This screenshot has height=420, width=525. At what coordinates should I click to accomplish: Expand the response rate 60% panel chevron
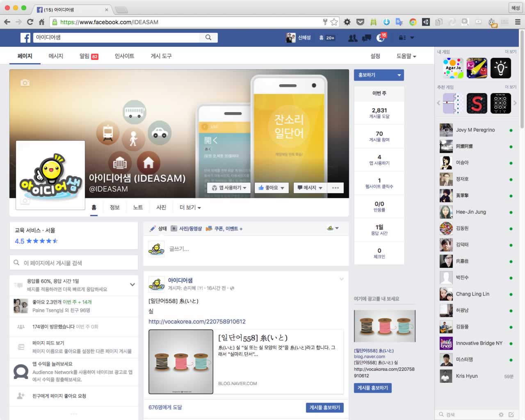click(132, 284)
